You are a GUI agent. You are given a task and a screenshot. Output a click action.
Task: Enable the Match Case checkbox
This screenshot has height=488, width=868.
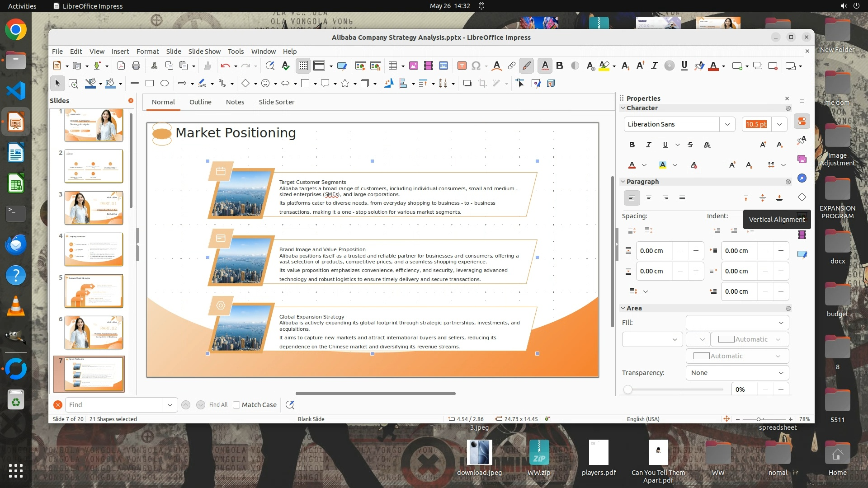[x=236, y=405]
